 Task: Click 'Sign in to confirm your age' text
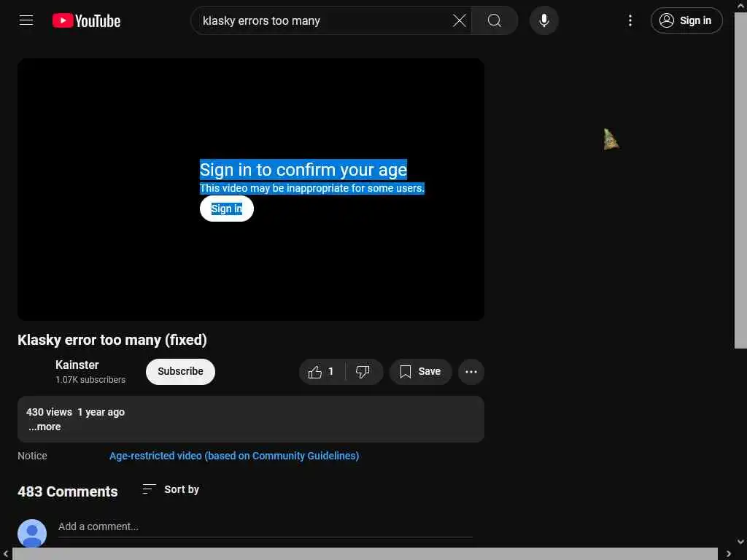coord(303,169)
